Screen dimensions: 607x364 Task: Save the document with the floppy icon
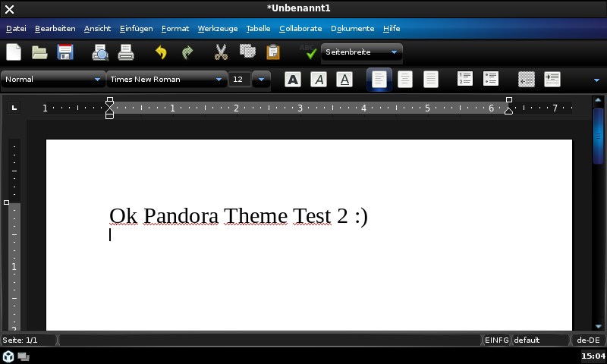click(65, 52)
